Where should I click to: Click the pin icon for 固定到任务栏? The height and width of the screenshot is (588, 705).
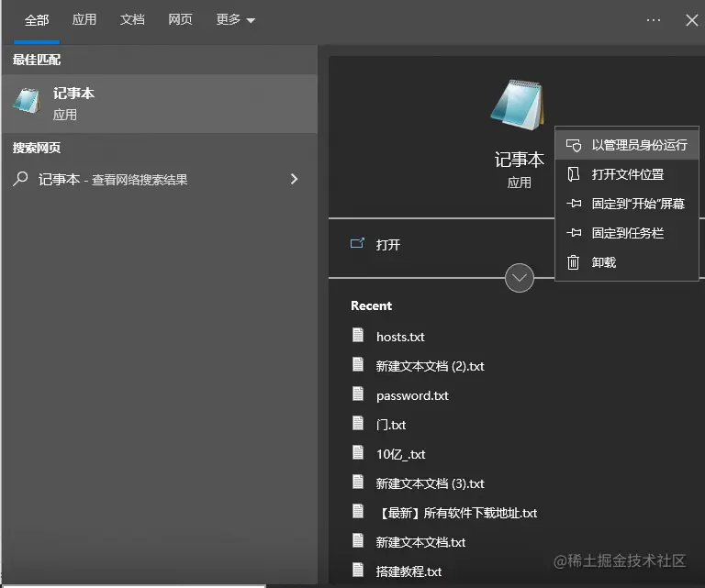pyautogui.click(x=574, y=233)
